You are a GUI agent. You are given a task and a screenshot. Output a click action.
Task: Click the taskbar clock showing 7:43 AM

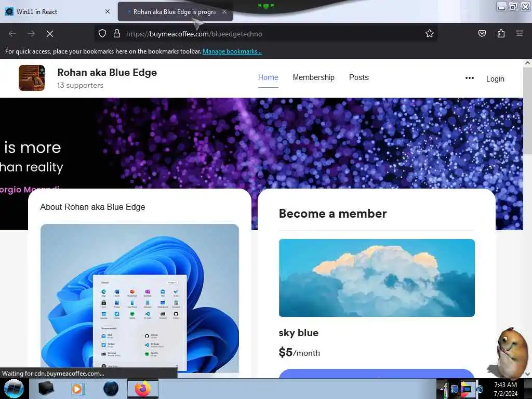(x=506, y=389)
